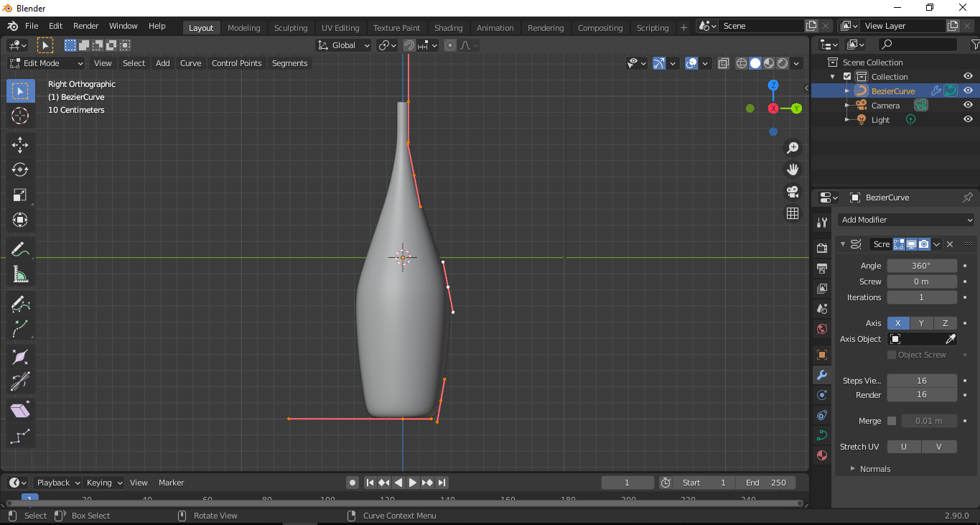Switch to Rendered viewport shading
The width and height of the screenshot is (980, 525).
[x=781, y=63]
